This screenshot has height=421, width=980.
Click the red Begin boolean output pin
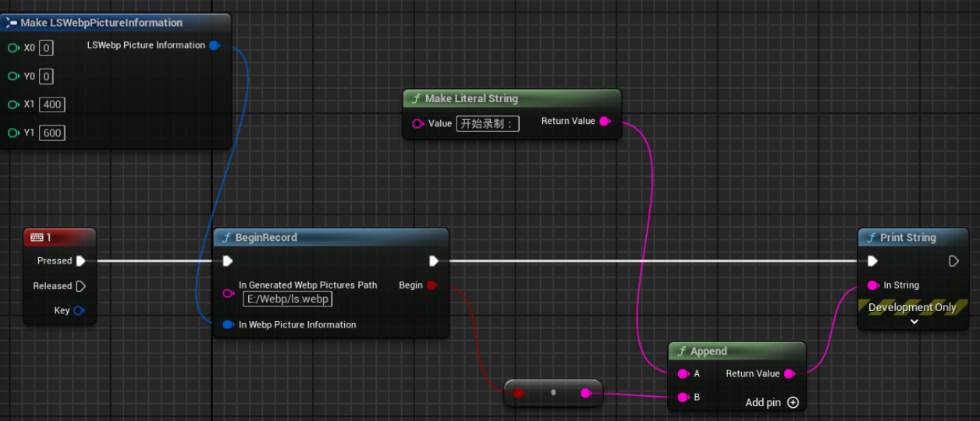(x=432, y=285)
